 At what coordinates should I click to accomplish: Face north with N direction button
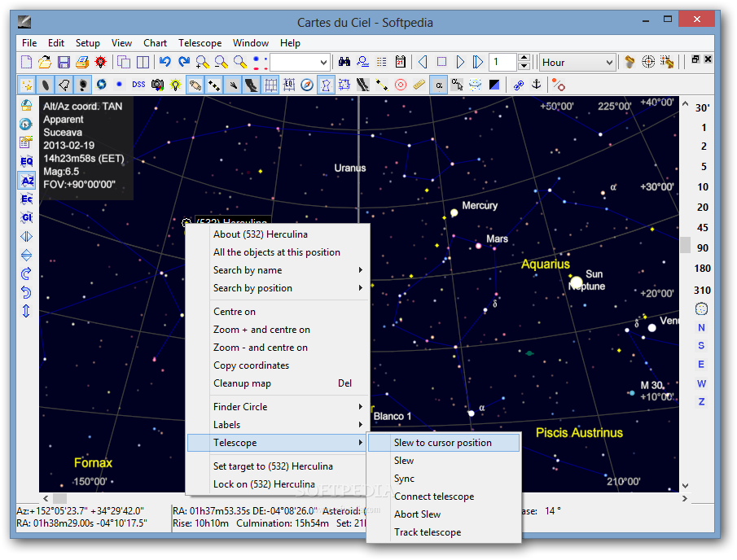701,328
